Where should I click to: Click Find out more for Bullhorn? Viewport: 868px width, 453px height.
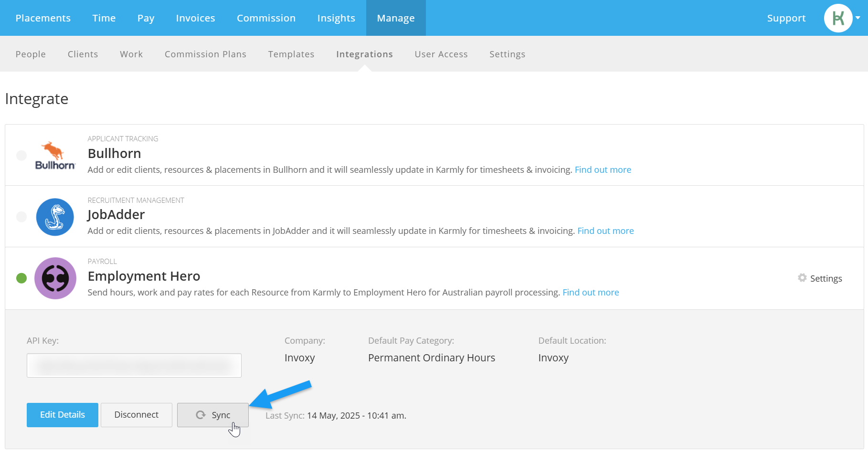(603, 169)
